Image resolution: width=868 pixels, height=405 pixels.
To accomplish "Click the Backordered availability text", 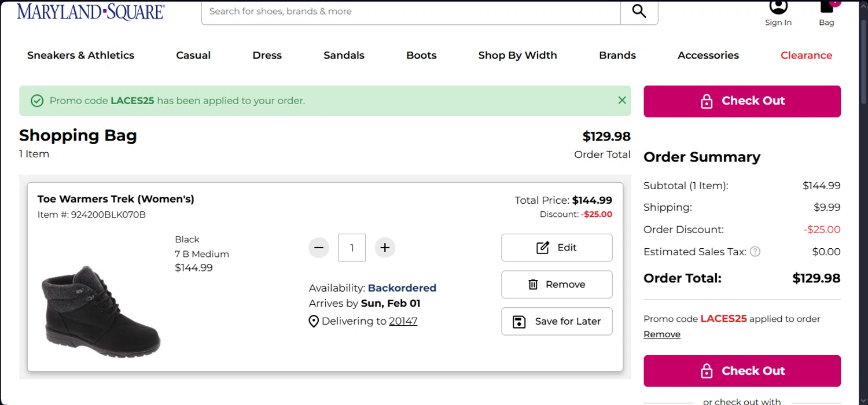I will pyautogui.click(x=402, y=288).
